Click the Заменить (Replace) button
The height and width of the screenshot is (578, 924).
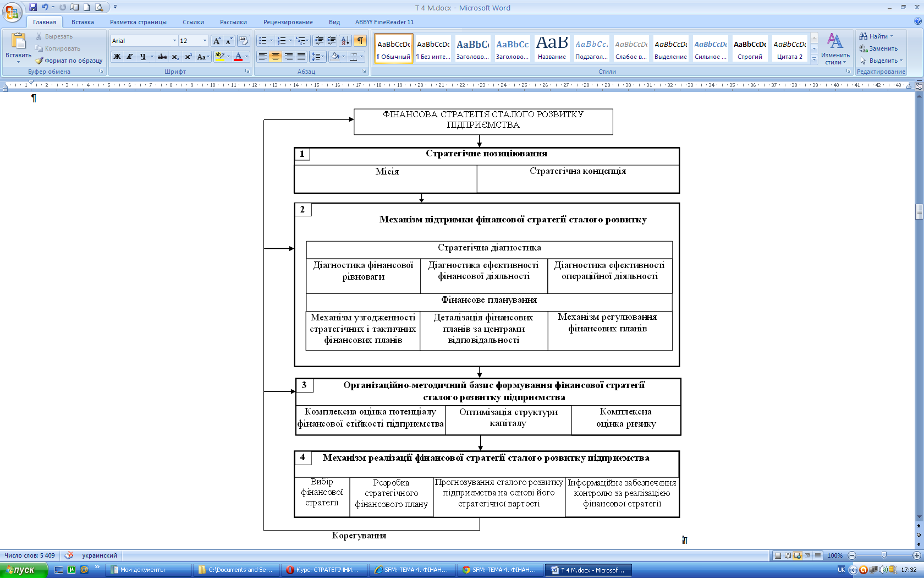pyautogui.click(x=878, y=48)
